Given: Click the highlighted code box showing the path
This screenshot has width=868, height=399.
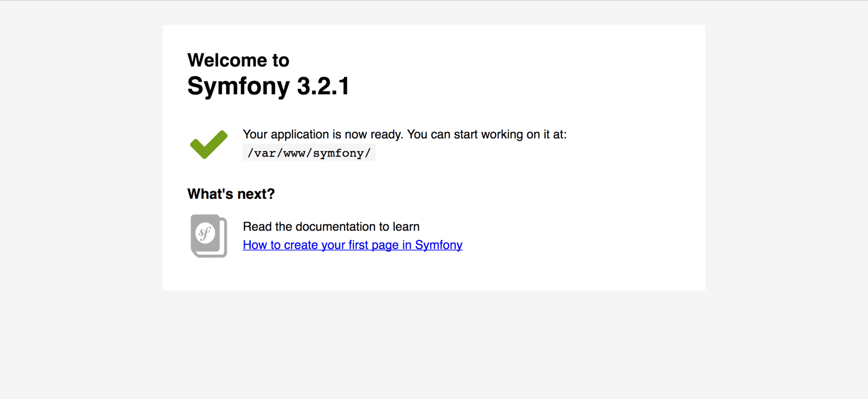Looking at the screenshot, I should coord(309,153).
